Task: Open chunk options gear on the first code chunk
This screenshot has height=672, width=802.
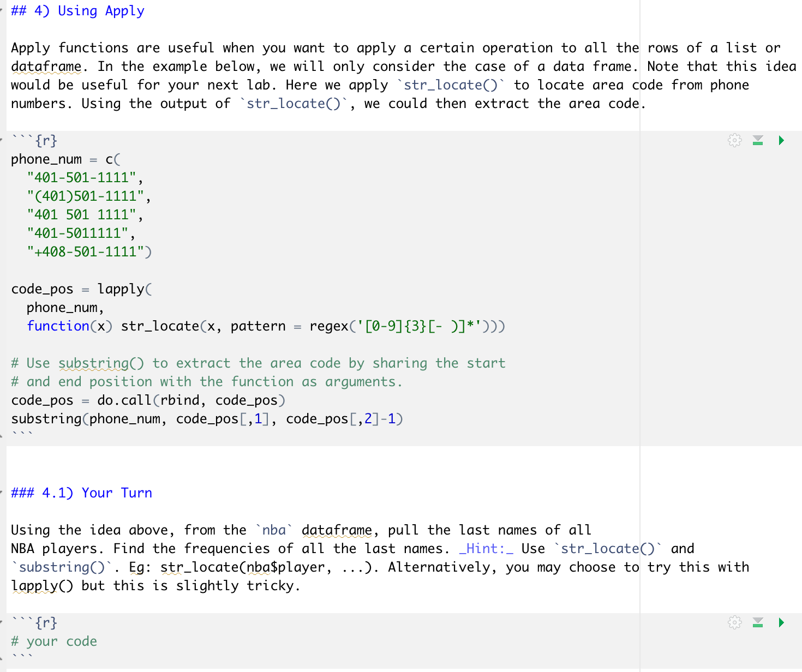Action: click(x=735, y=140)
